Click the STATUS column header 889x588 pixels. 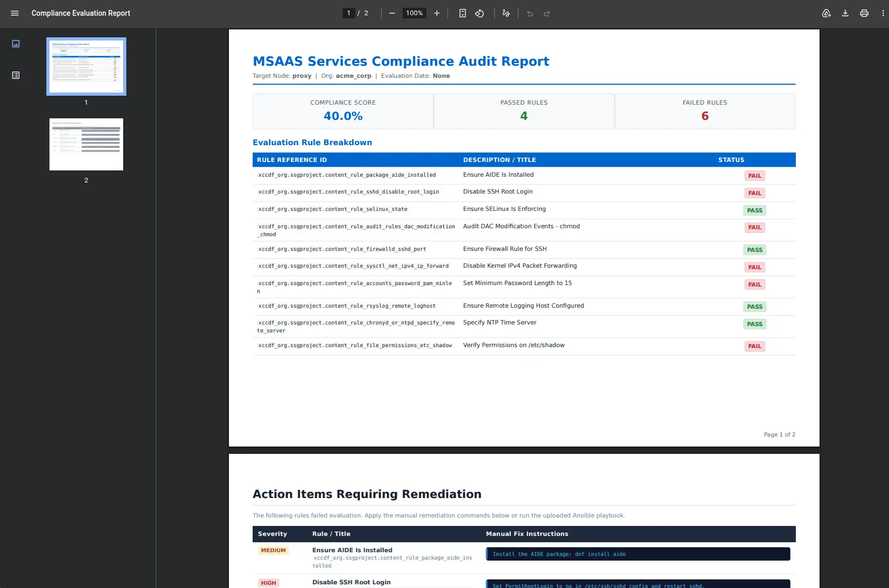pyautogui.click(x=731, y=160)
